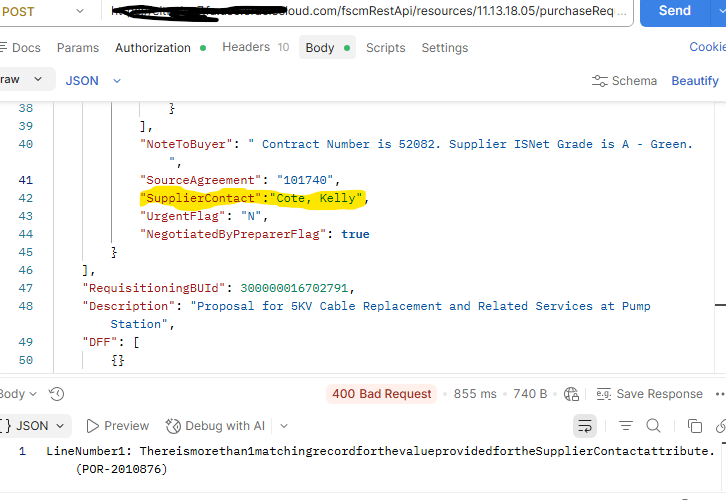Expand the Debug with AI options chevron
This screenshot has width=726, height=500.
pyautogui.click(x=284, y=426)
